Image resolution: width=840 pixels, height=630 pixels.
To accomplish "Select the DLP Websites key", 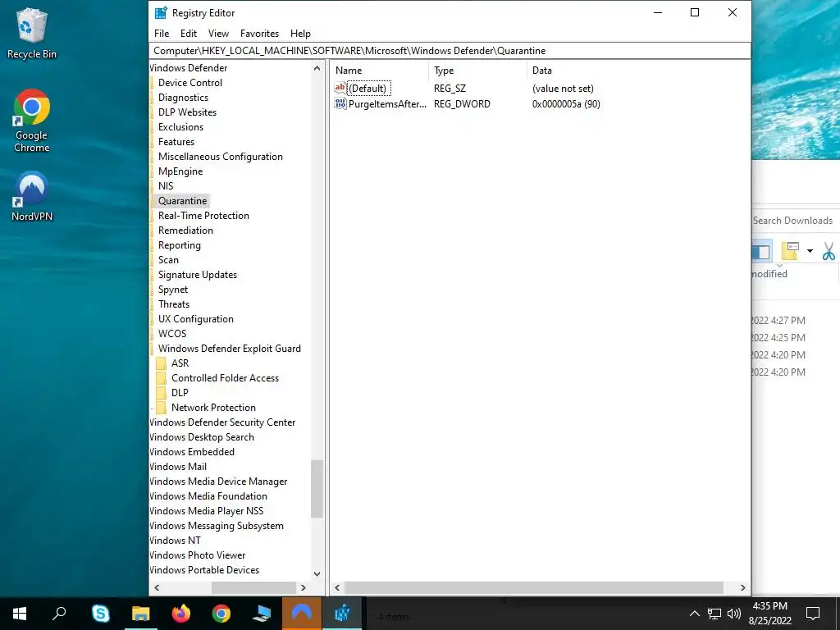I will tap(188, 112).
